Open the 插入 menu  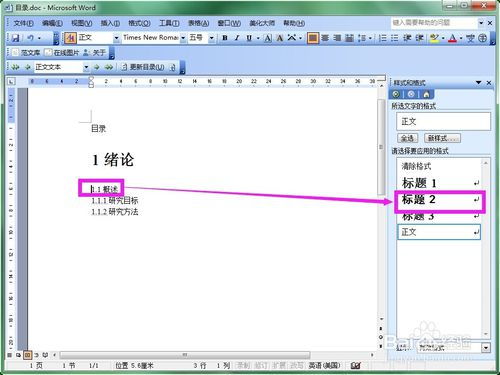(x=110, y=23)
